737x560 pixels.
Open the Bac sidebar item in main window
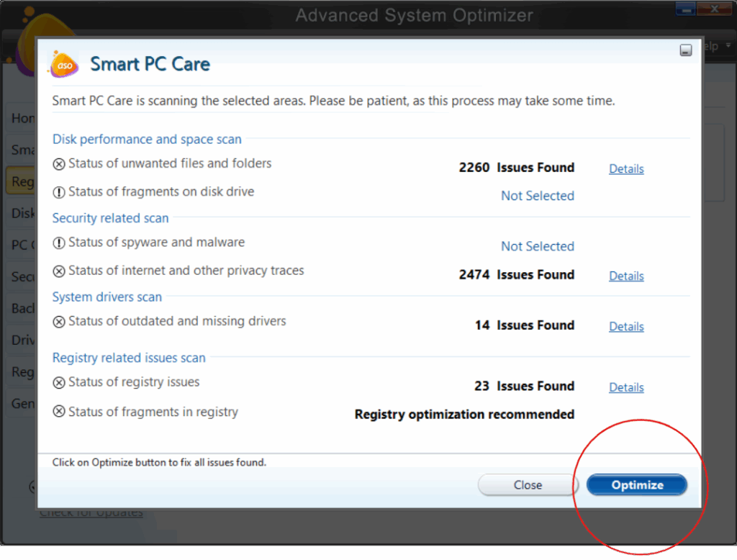22,309
